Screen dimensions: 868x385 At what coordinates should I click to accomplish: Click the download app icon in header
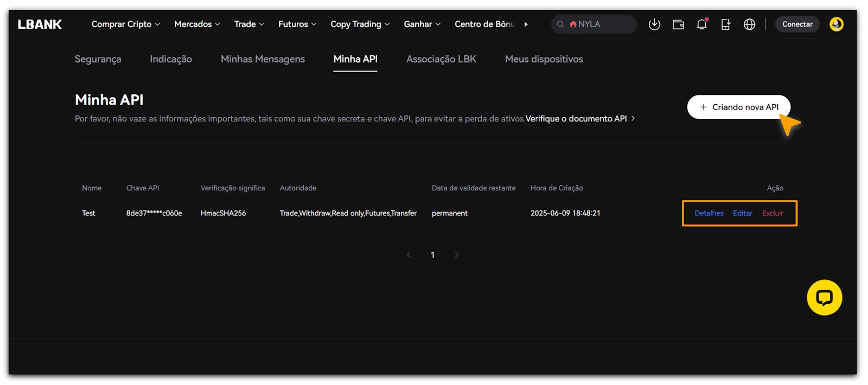pos(654,24)
